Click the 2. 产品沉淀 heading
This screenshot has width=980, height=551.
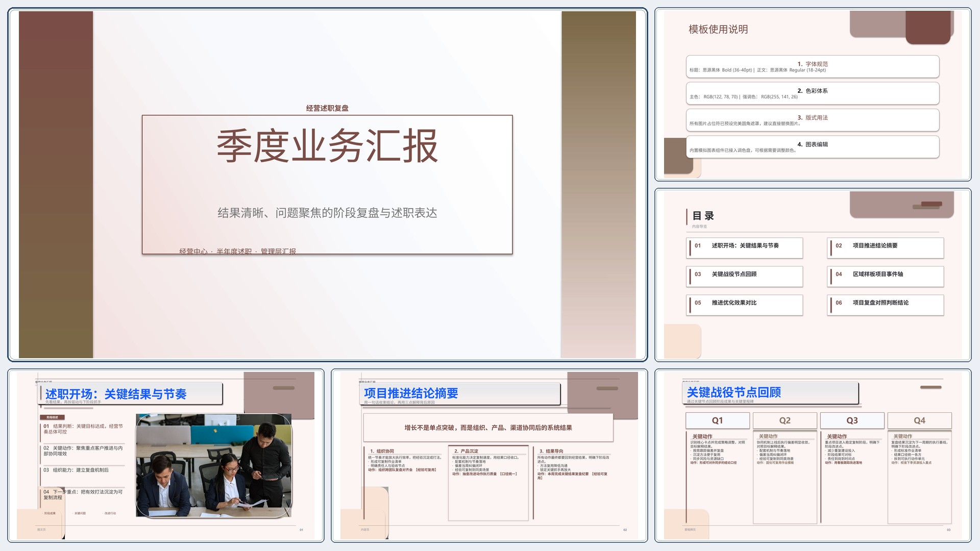click(467, 451)
